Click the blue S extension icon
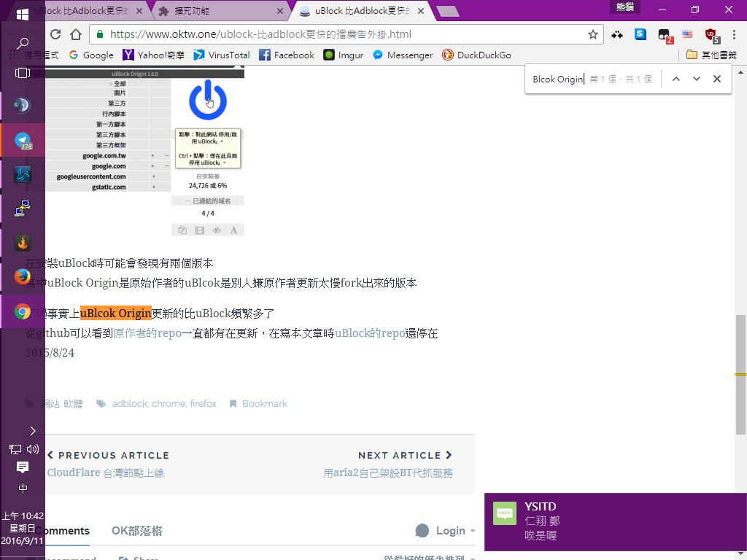 (x=640, y=34)
